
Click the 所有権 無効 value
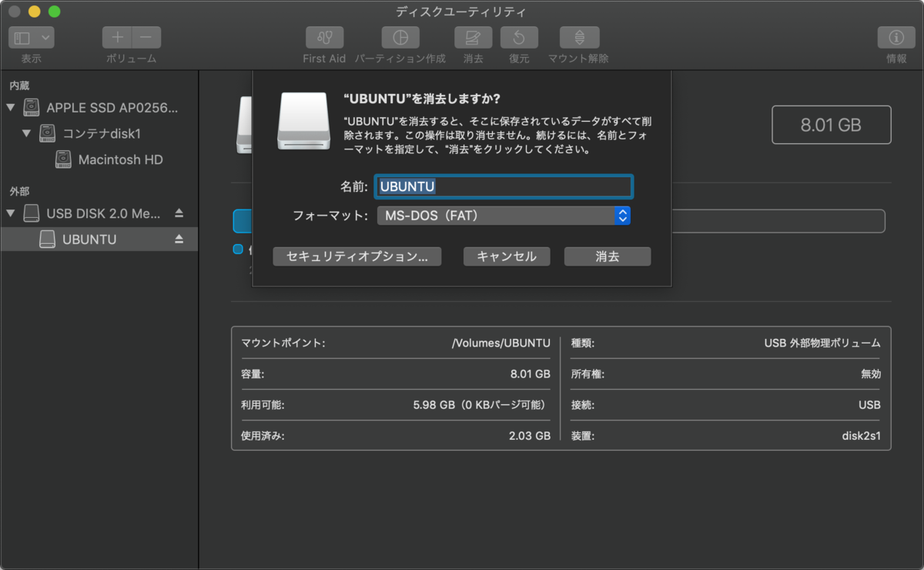pyautogui.click(x=870, y=374)
